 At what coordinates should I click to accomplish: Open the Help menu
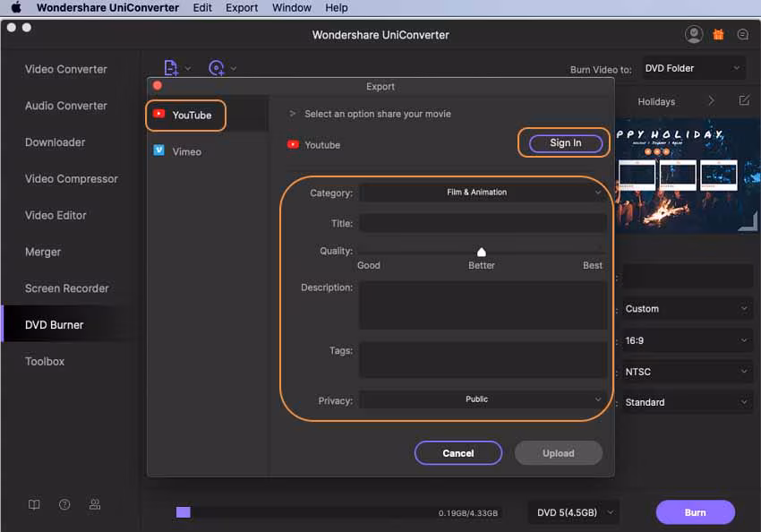[x=337, y=8]
